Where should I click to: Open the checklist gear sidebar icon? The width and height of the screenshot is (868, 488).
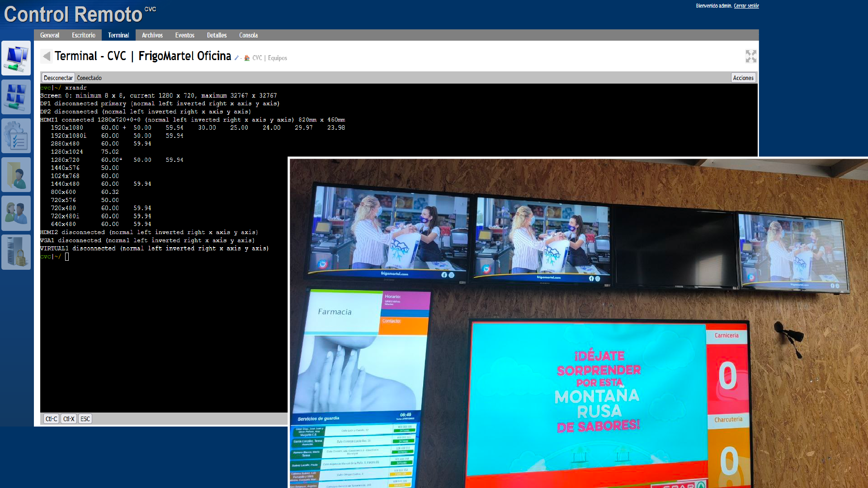(x=16, y=136)
